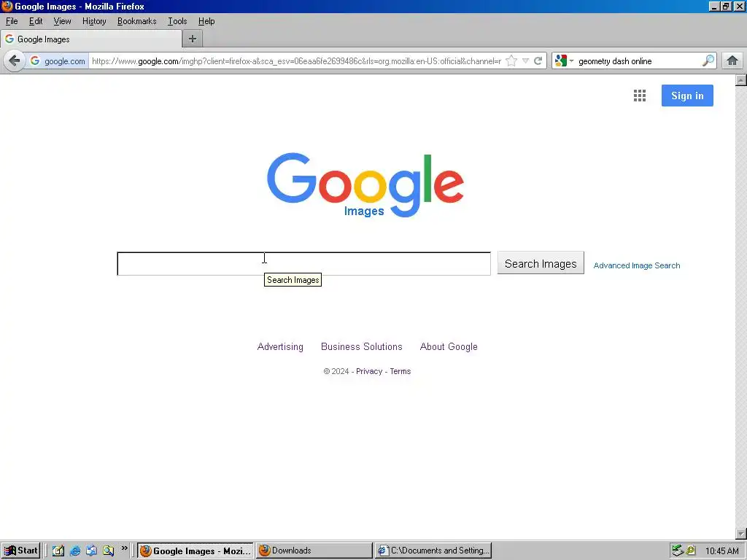Open the Help menu

tap(206, 21)
